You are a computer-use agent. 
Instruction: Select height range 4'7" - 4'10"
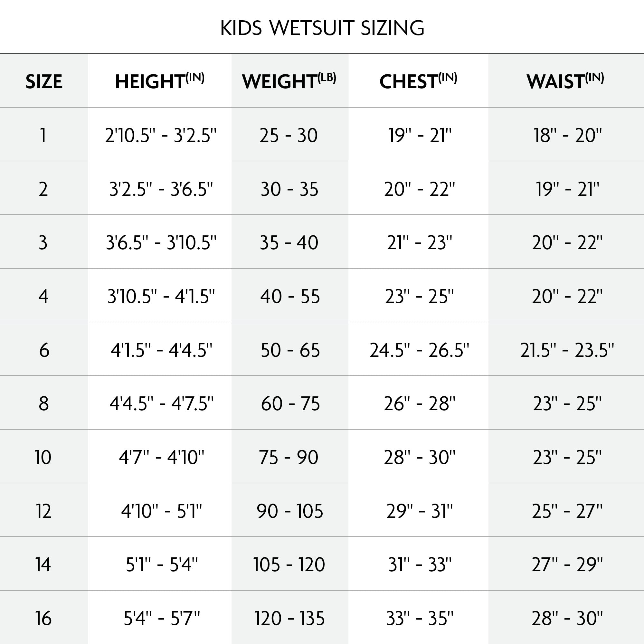[161, 457]
